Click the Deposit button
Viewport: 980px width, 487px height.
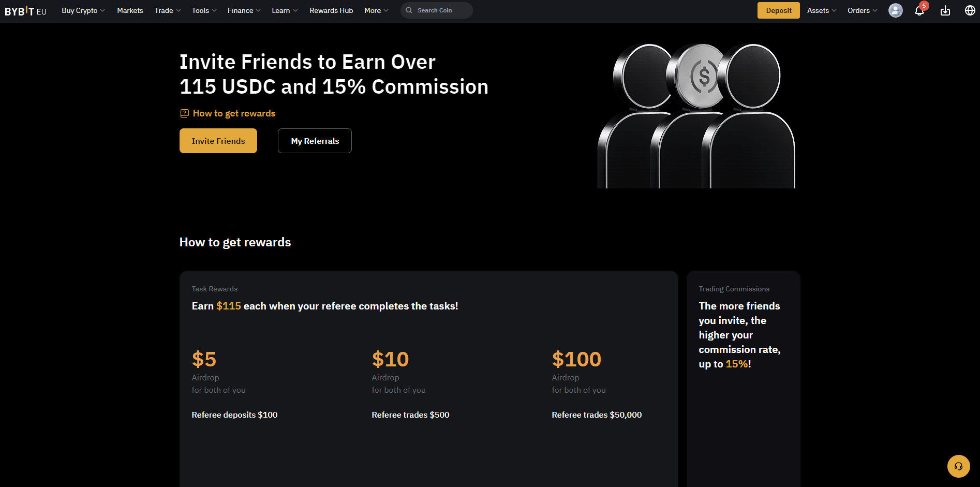778,10
